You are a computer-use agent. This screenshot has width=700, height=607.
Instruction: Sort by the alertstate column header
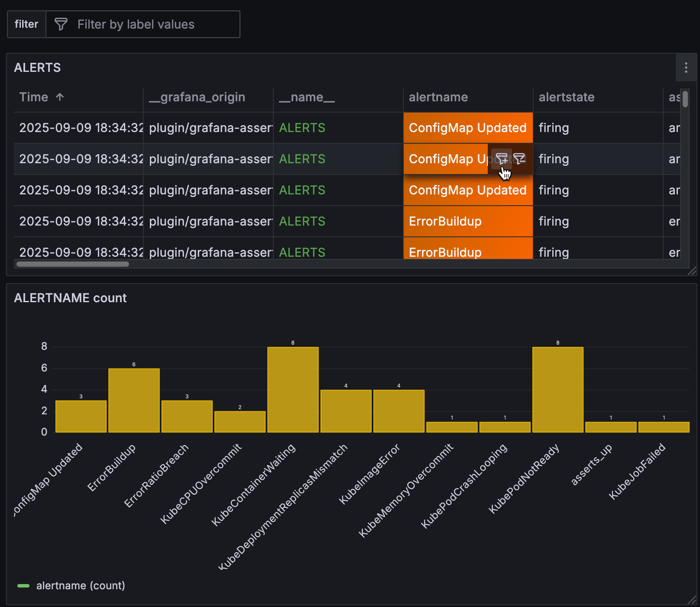tap(566, 97)
